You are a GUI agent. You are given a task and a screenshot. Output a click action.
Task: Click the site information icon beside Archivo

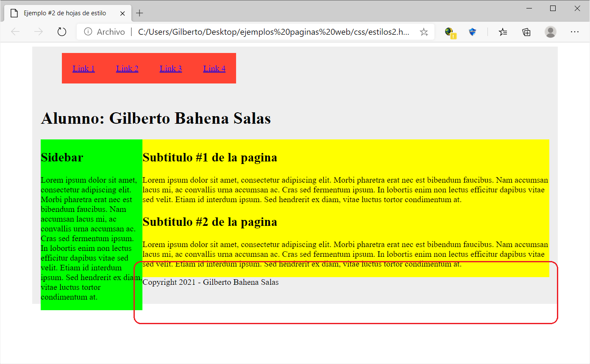click(x=88, y=32)
